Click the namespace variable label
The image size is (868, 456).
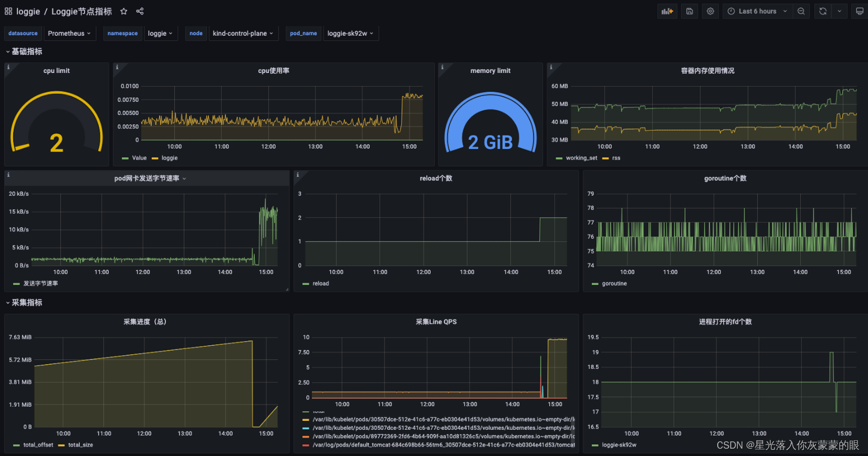122,33
